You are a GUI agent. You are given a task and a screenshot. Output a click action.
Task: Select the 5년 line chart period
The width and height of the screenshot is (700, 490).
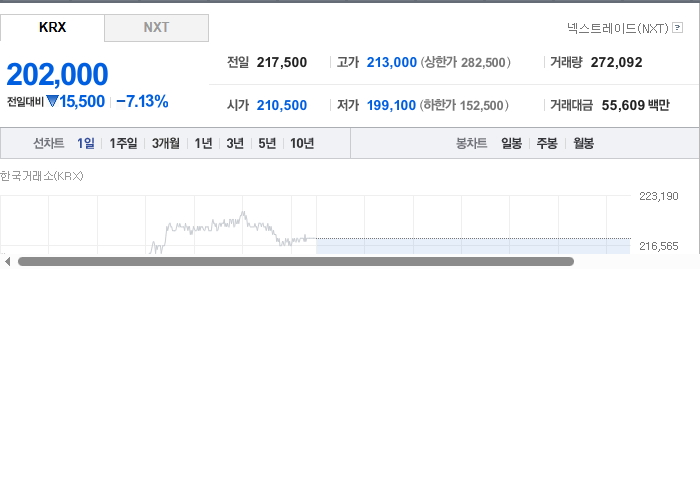click(x=267, y=143)
